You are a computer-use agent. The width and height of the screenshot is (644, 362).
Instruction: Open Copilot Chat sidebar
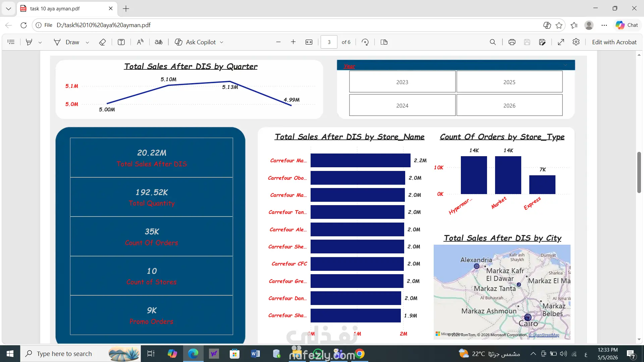click(627, 25)
